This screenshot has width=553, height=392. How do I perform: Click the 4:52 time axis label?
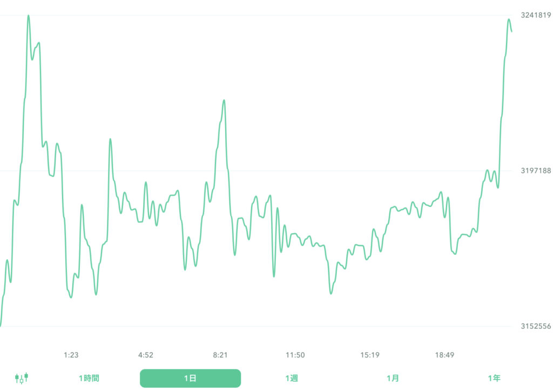tap(146, 355)
